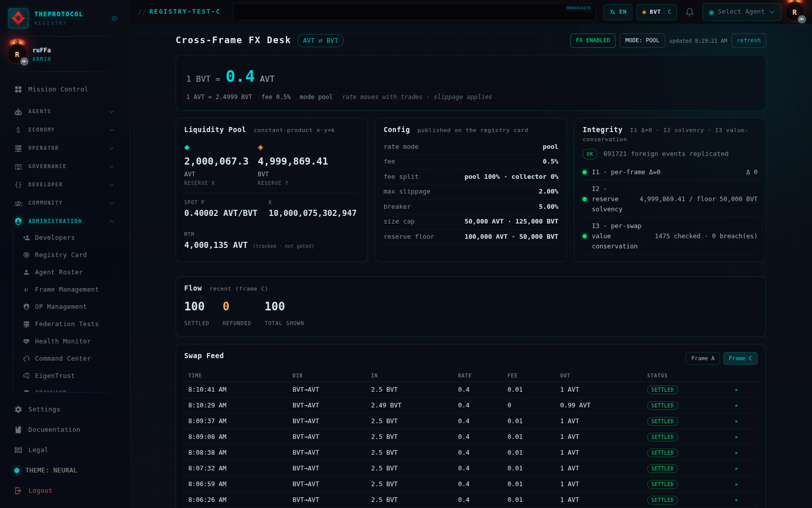Screen dimensions: 812x508
Task: Click the 2,000,067.3 AVT reserve value
Action: pyautogui.click(x=216, y=162)
